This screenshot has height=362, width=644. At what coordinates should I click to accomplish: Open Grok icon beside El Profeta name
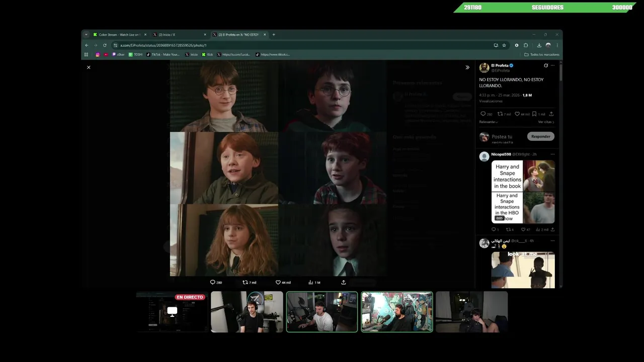546,65
